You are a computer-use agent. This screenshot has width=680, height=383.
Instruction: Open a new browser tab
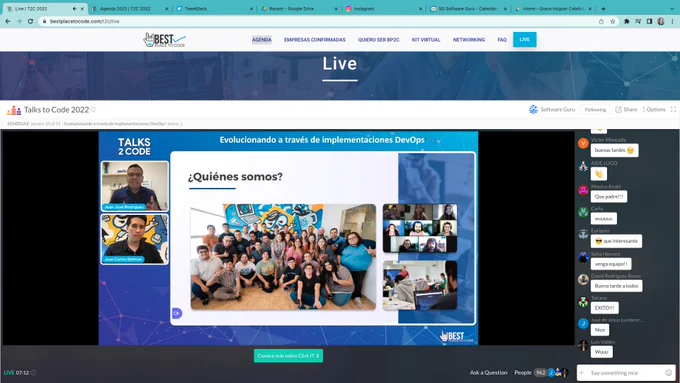tap(603, 9)
